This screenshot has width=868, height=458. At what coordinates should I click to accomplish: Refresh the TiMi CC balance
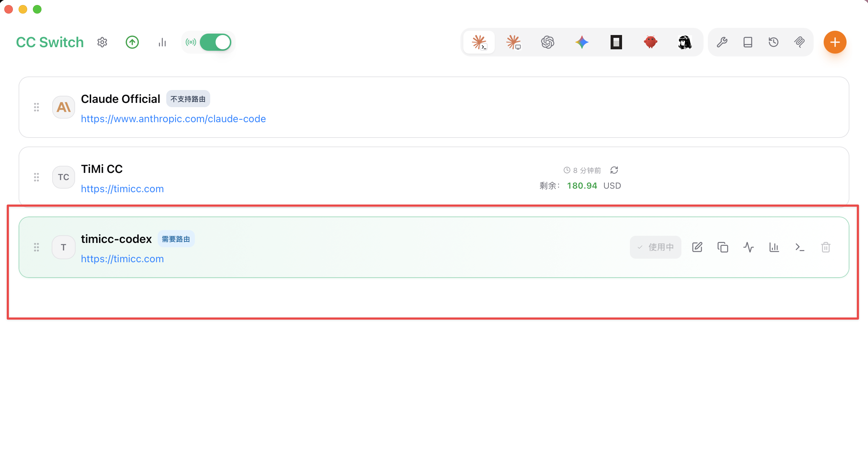point(614,170)
